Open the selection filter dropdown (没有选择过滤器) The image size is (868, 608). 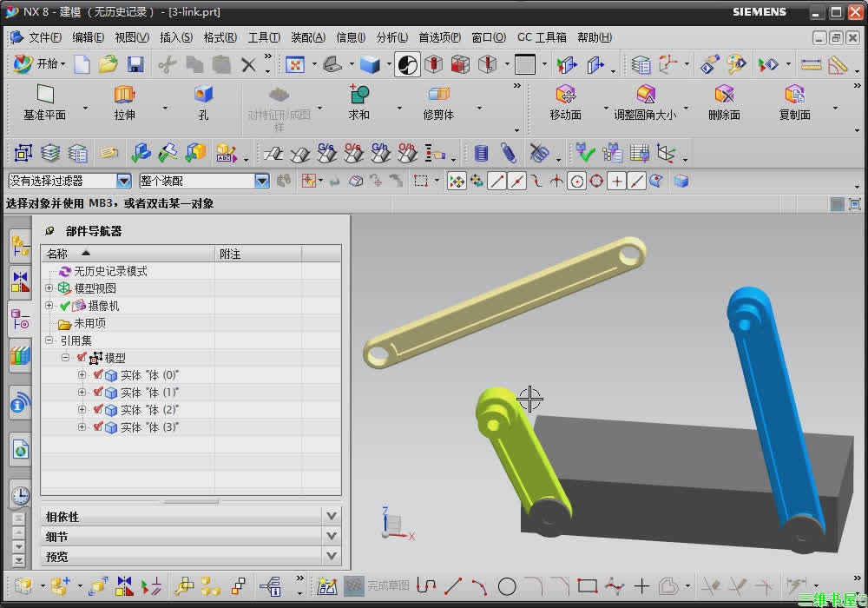tap(124, 181)
